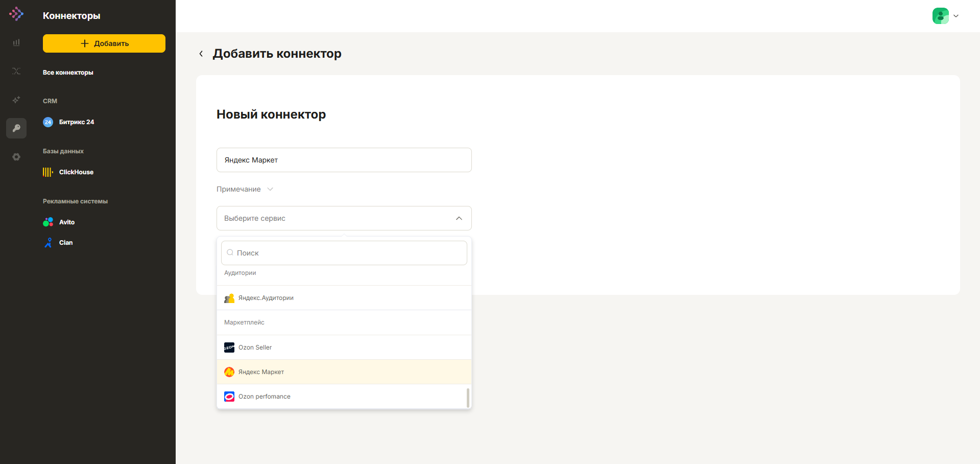Viewport: 980px width, 464px height.
Task: Click the yellow Добавить button
Action: tap(104, 43)
